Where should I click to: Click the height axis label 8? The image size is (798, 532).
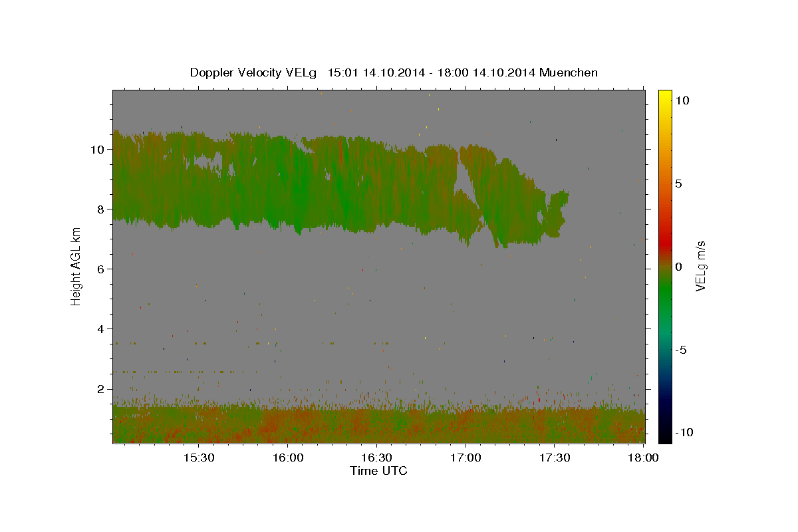coord(101,209)
